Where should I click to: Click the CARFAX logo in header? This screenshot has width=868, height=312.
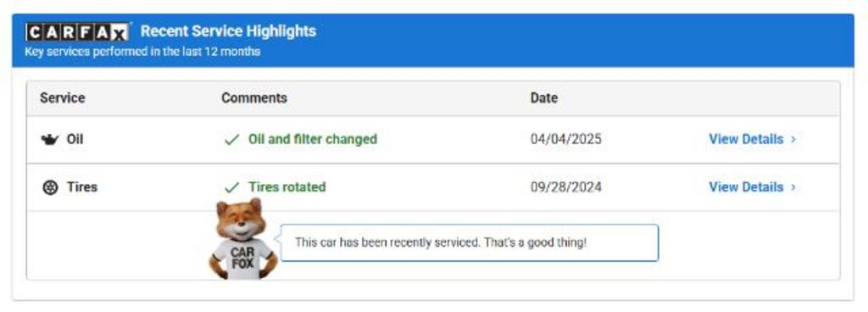click(x=77, y=32)
